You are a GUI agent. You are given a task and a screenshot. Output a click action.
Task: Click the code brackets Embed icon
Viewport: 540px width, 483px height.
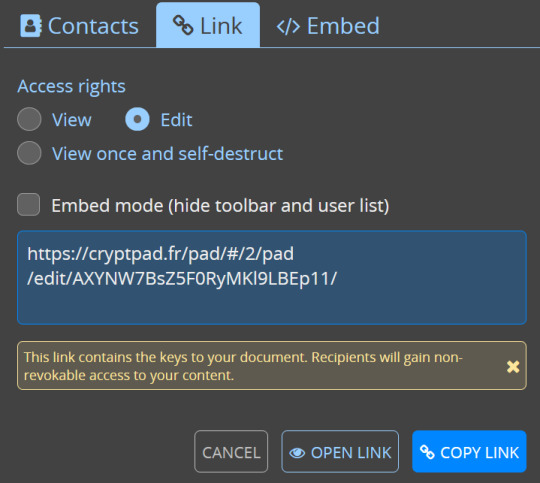(x=288, y=27)
